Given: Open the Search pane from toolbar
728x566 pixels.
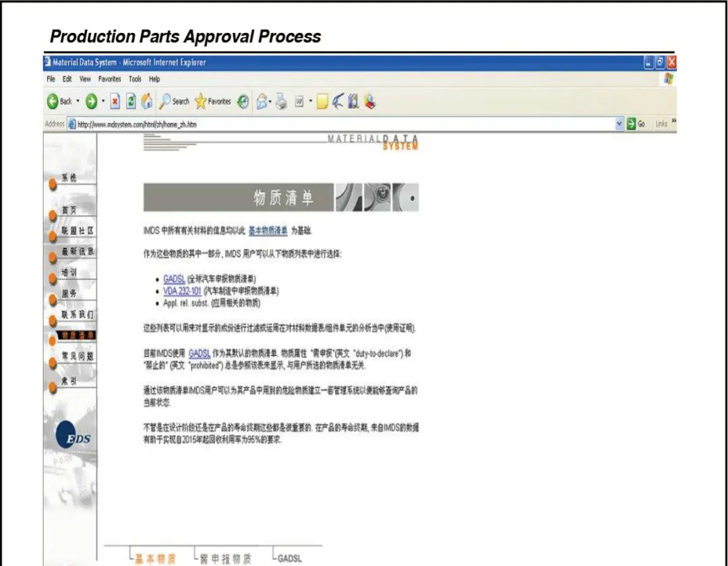Looking at the screenshot, I should [175, 101].
